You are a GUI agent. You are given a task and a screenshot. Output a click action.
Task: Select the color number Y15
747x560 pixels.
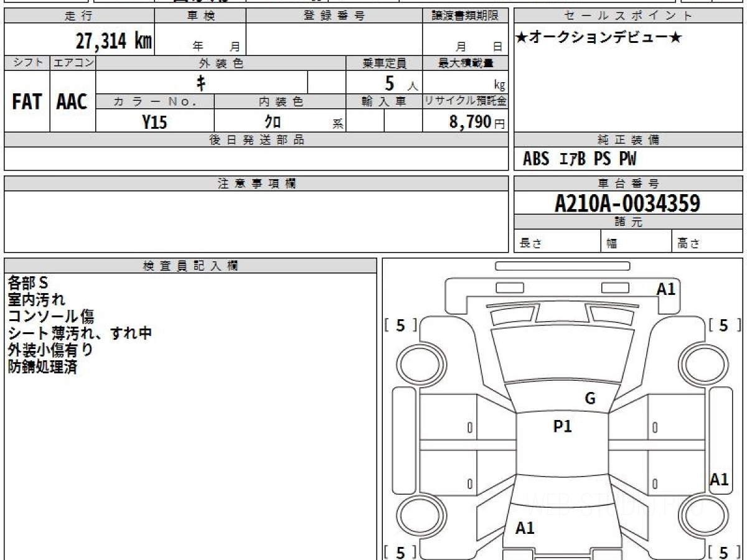pos(154,123)
